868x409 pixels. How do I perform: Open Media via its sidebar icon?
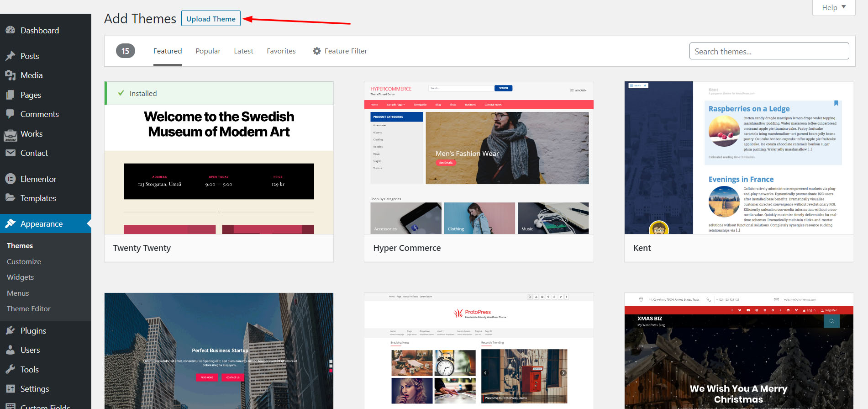[x=11, y=75]
